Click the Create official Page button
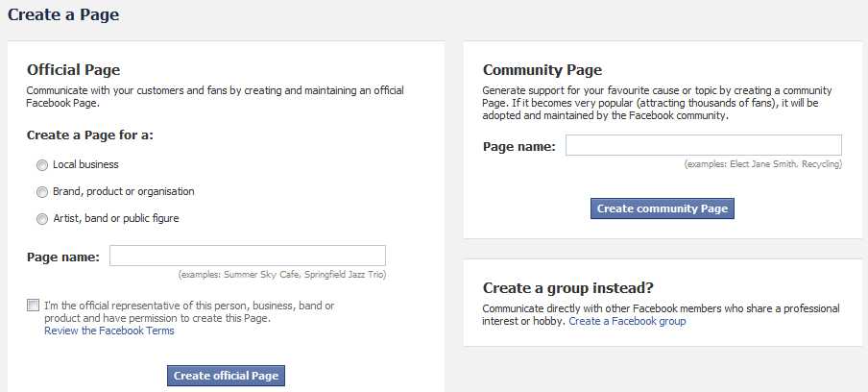The width and height of the screenshot is (868, 392). tap(226, 376)
